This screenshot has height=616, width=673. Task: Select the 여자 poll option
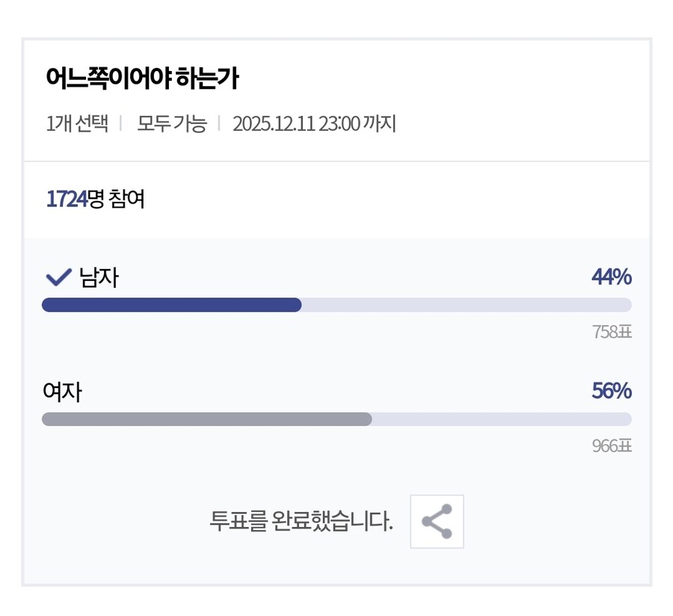coord(63,391)
